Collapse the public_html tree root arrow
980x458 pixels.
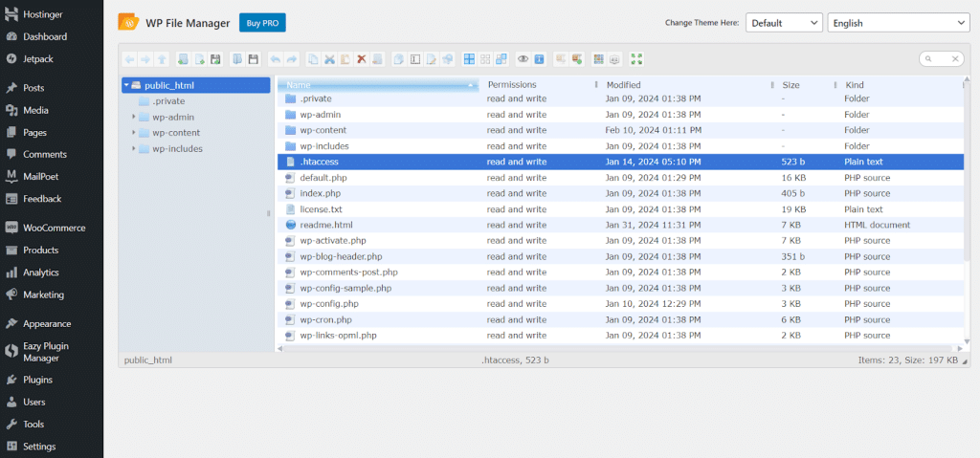pyautogui.click(x=126, y=86)
